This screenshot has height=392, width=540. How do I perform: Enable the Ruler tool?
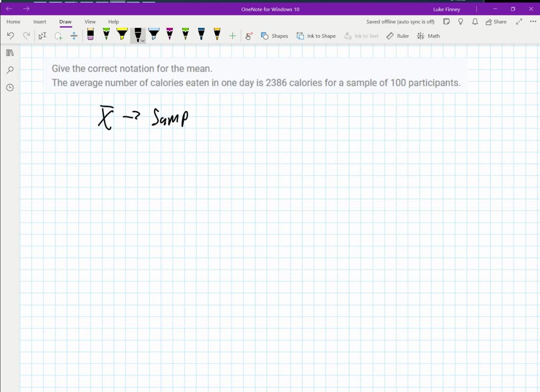tap(397, 36)
